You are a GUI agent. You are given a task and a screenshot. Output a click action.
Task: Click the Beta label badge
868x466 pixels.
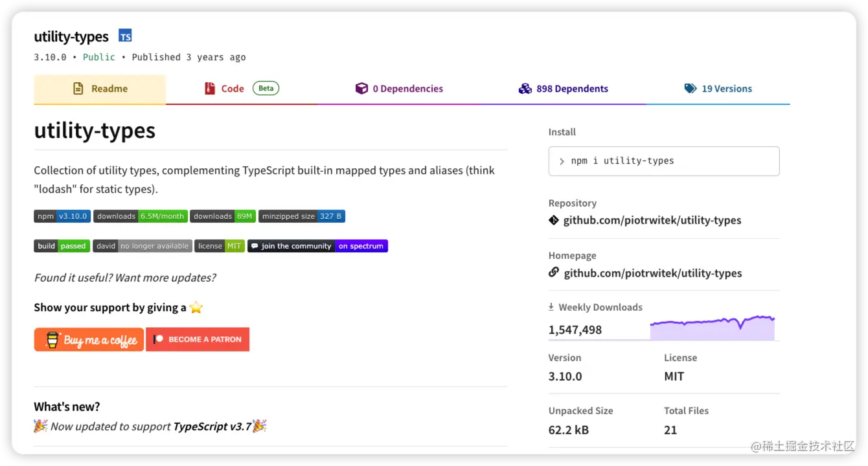(x=266, y=88)
